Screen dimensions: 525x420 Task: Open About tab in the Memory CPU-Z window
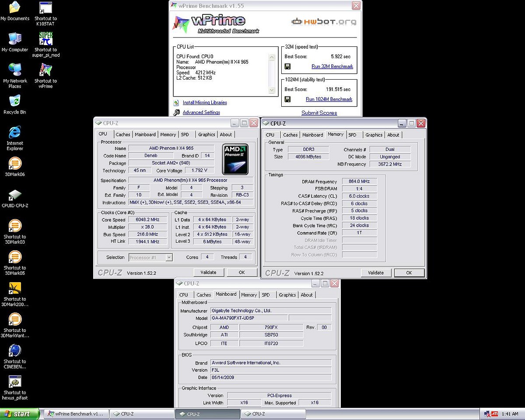[393, 135]
